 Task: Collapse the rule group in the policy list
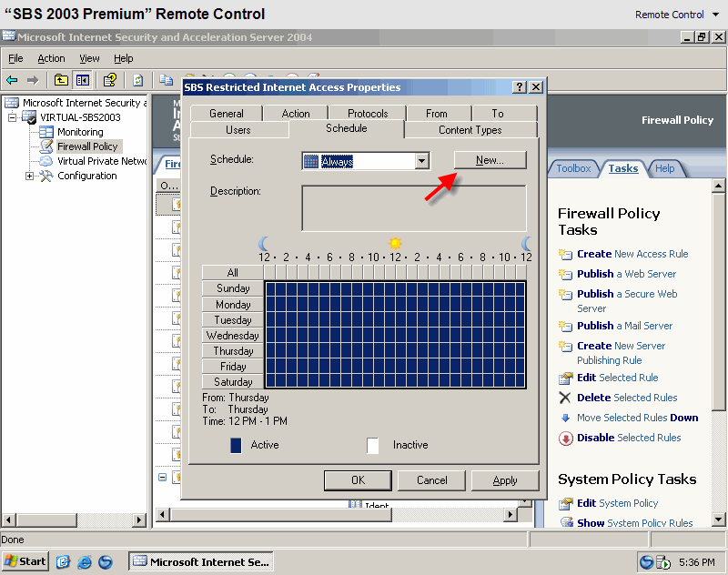(x=163, y=477)
